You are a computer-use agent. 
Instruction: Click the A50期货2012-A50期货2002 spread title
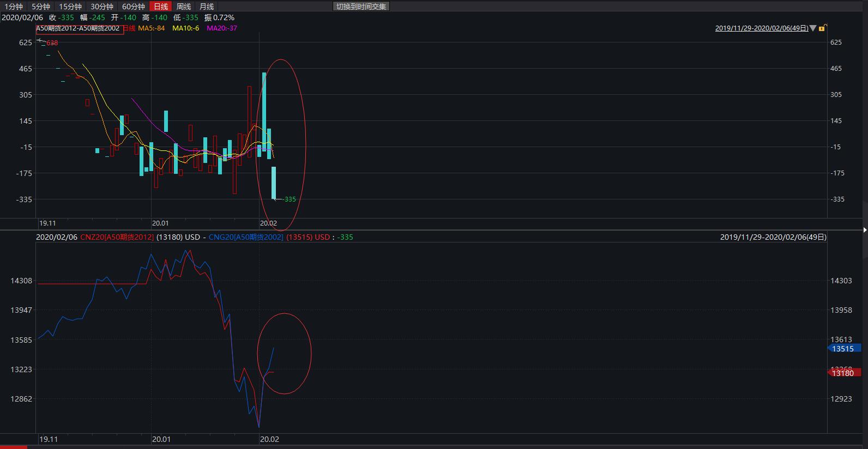(x=78, y=28)
